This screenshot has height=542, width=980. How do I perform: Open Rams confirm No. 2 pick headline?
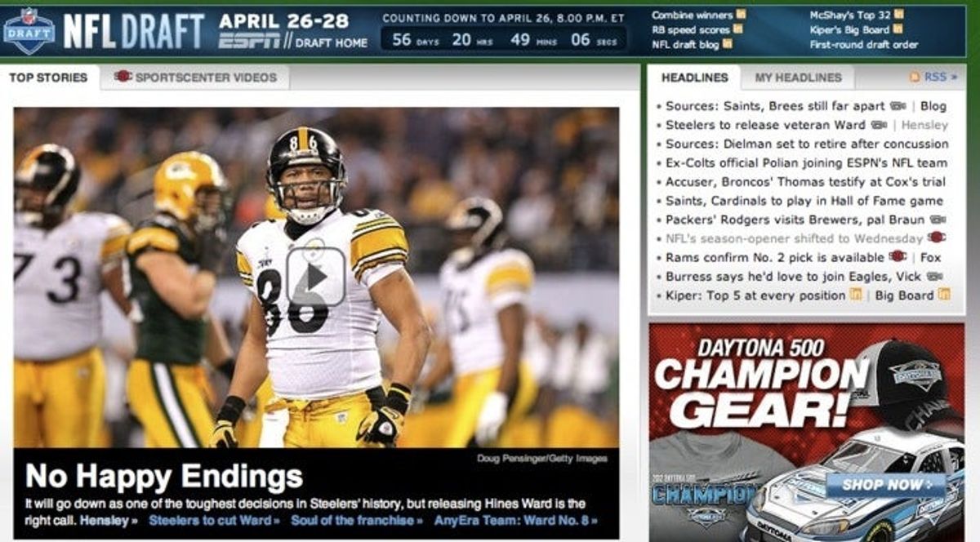coord(775,257)
